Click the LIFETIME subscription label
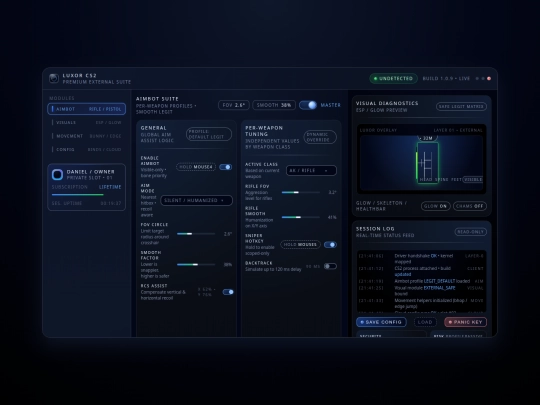Screen dimensions: 540x405 110,187
